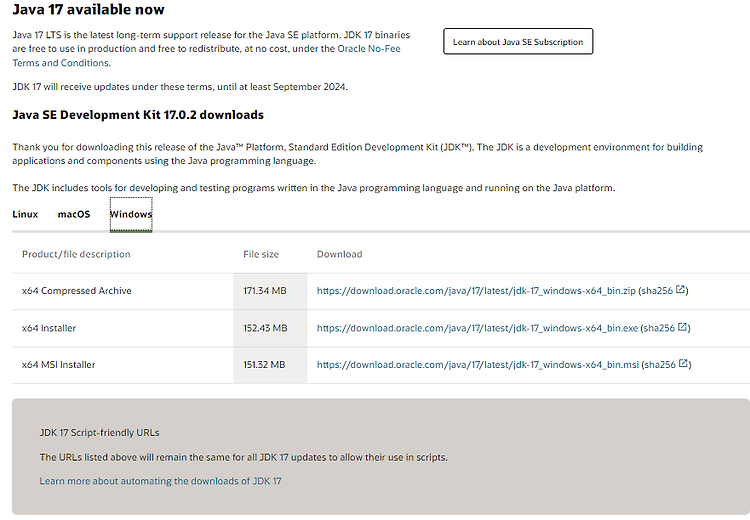Viewport: 750px width, 520px height.
Task: Switch to the Linux tab
Action: point(25,214)
